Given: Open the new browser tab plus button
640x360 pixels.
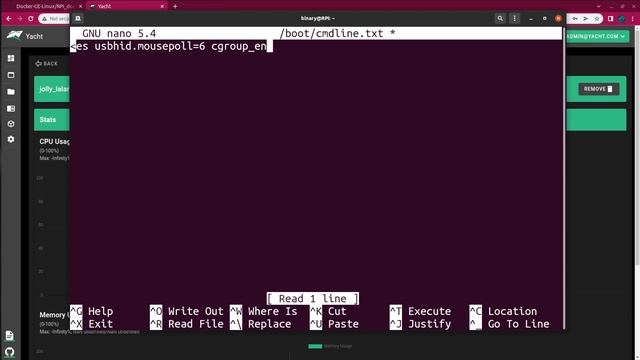Looking at the screenshot, I should tap(175, 6).
